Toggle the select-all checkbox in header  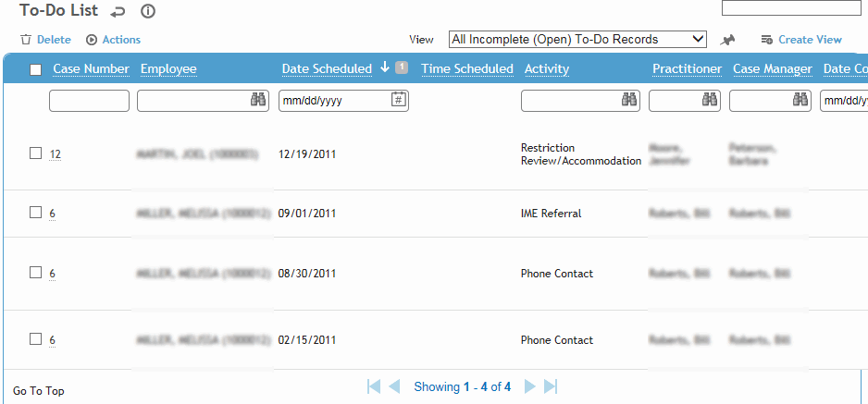[35, 69]
